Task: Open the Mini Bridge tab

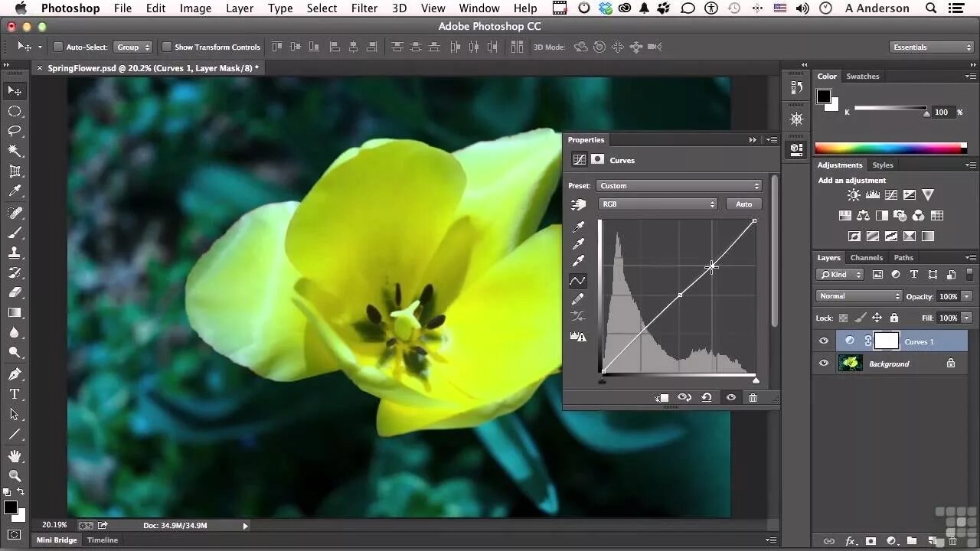Action: click(x=57, y=540)
